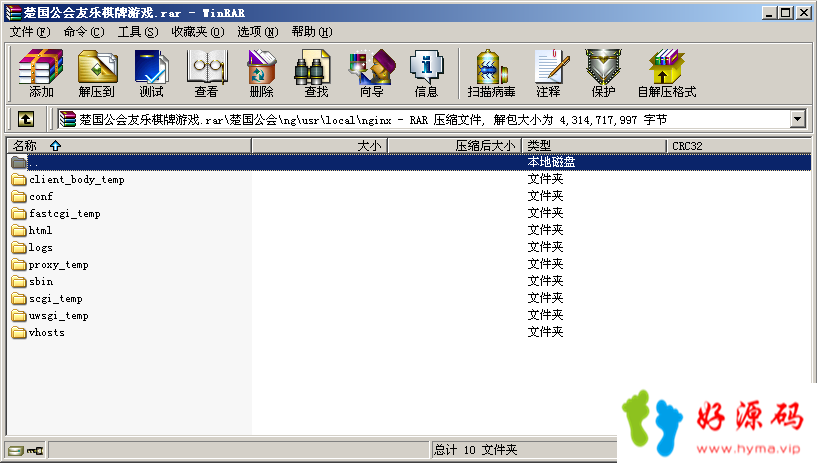Click the uwsgi_temp folder icon
This screenshot has height=463, width=817.
[x=19, y=316]
